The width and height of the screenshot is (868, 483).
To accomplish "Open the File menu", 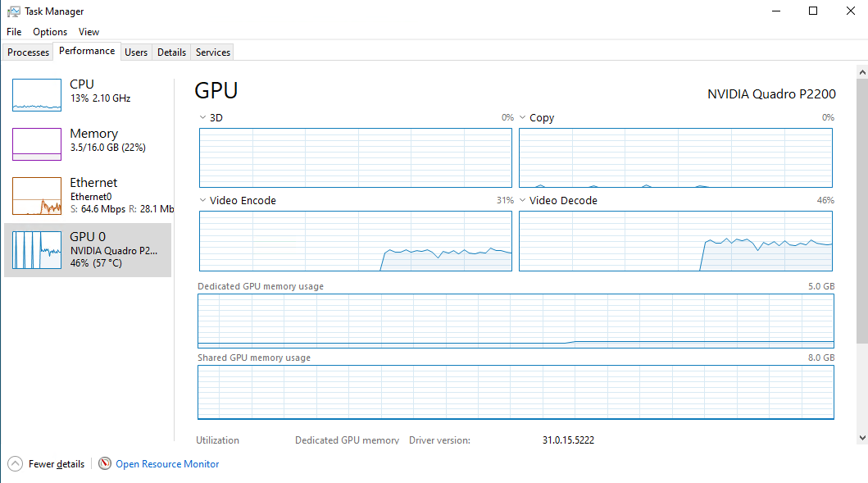I will 14,32.
